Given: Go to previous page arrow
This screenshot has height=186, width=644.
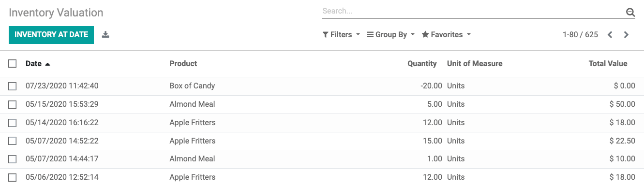Looking at the screenshot, I should point(610,35).
